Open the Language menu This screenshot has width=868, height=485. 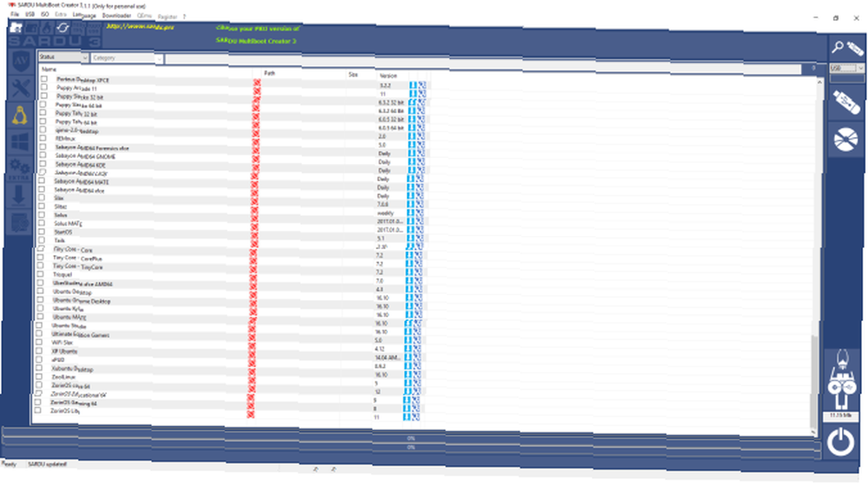(84, 15)
